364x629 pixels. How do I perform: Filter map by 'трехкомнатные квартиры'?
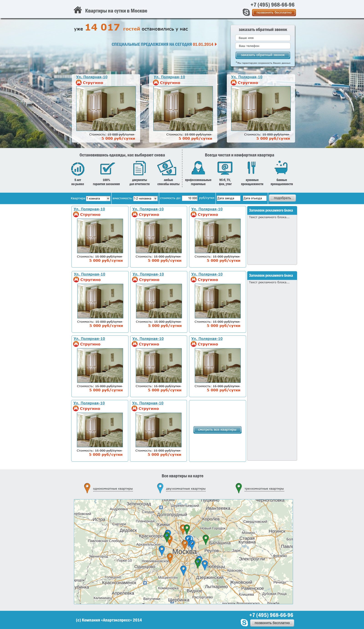[264, 489]
